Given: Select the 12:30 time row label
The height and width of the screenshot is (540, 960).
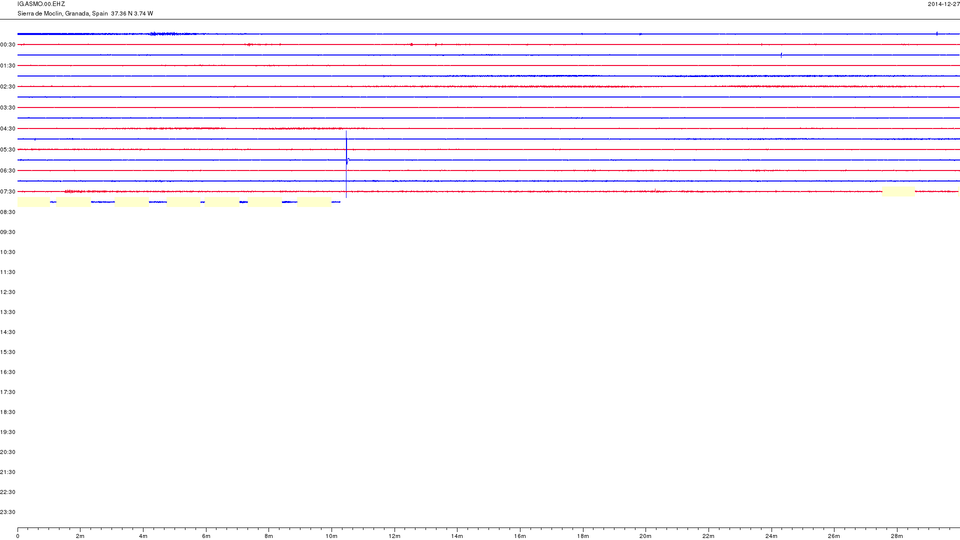Looking at the screenshot, I should point(7,292).
